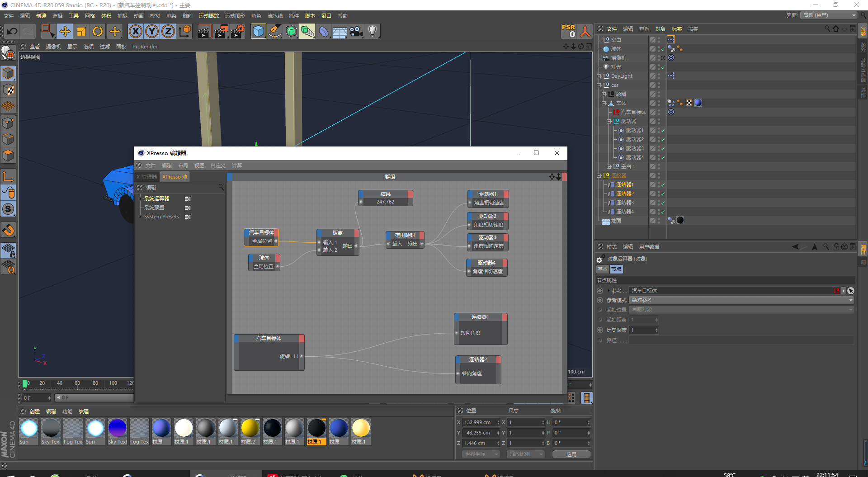Toggle 参考模式 animation radio dot
This screenshot has width=868, height=477.
(600, 300)
